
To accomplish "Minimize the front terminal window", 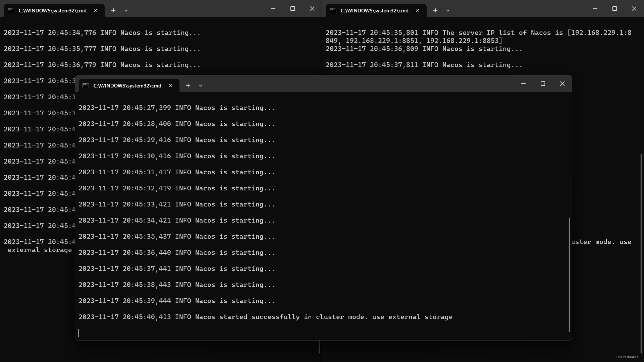I will [x=524, y=83].
